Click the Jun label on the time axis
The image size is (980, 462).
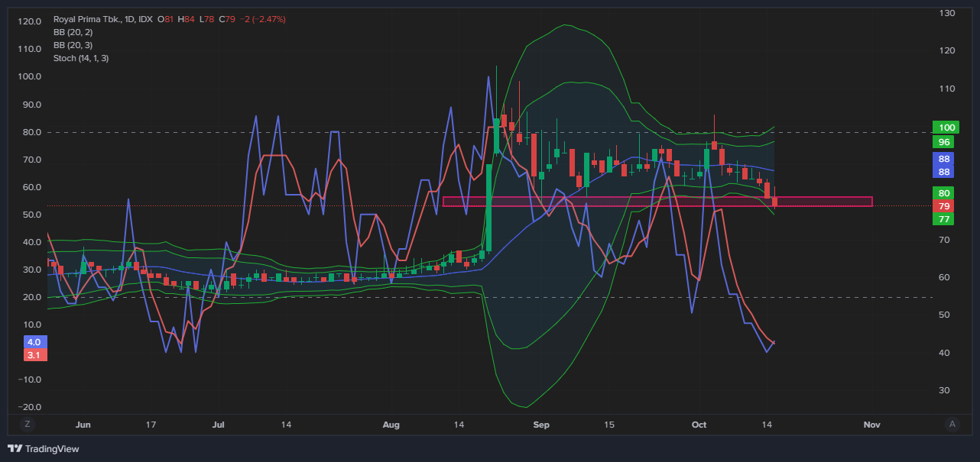83,424
